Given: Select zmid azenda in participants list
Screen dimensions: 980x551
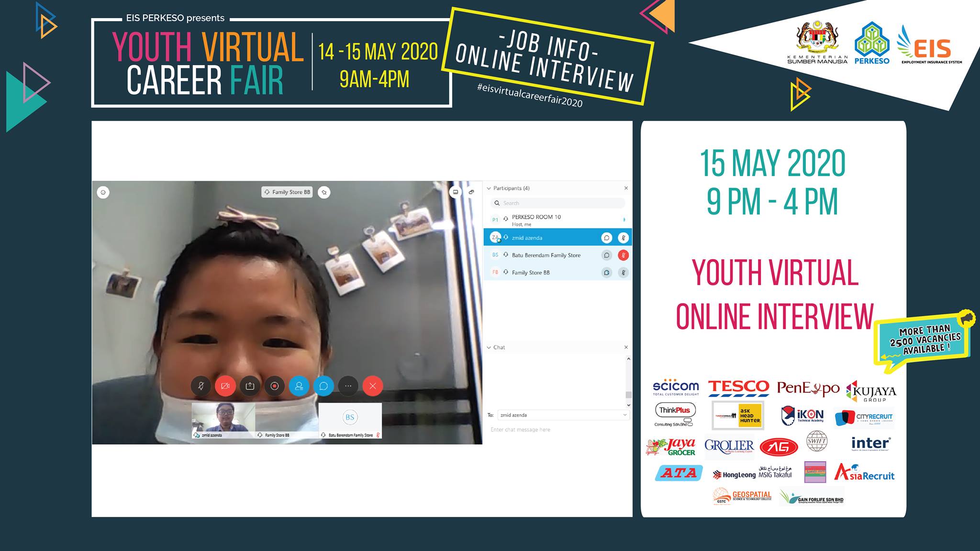Looking at the screenshot, I should click(x=558, y=238).
